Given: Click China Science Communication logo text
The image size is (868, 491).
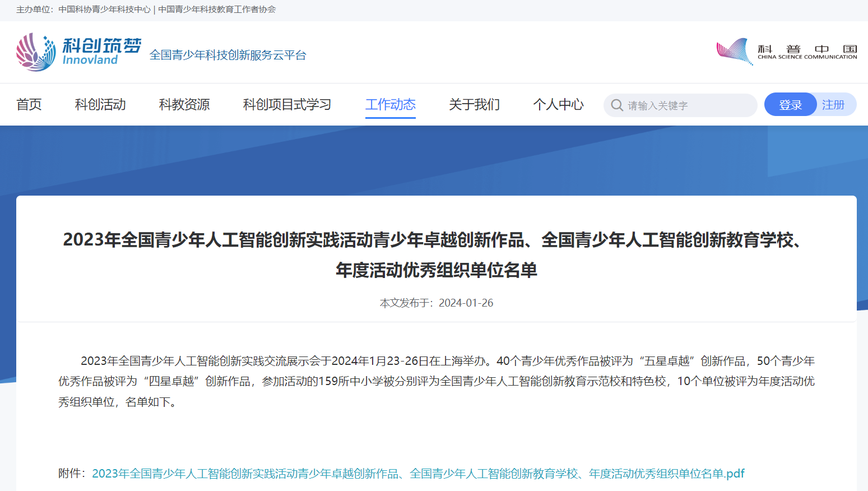Looking at the screenshot, I should pos(807,52).
